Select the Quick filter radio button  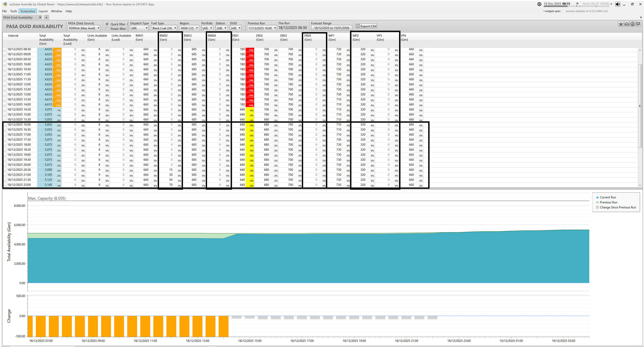tap(107, 24)
